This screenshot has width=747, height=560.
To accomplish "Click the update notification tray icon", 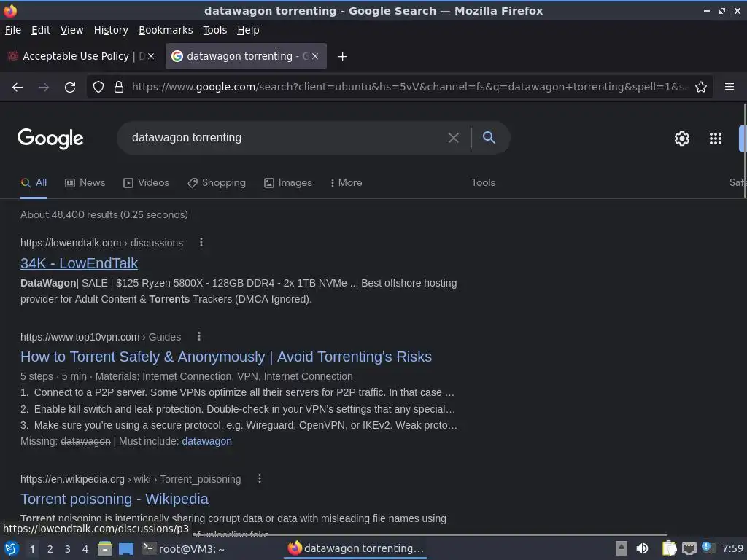I will coord(708,548).
